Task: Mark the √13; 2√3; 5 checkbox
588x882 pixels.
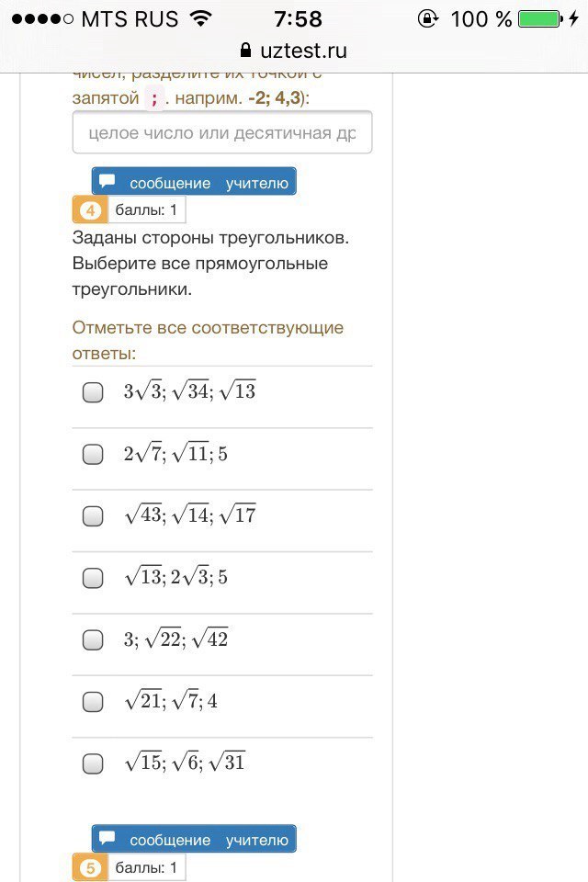Action: pyautogui.click(x=93, y=578)
